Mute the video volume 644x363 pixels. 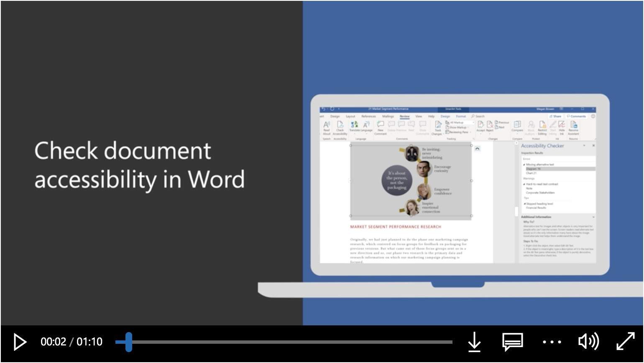coord(588,342)
